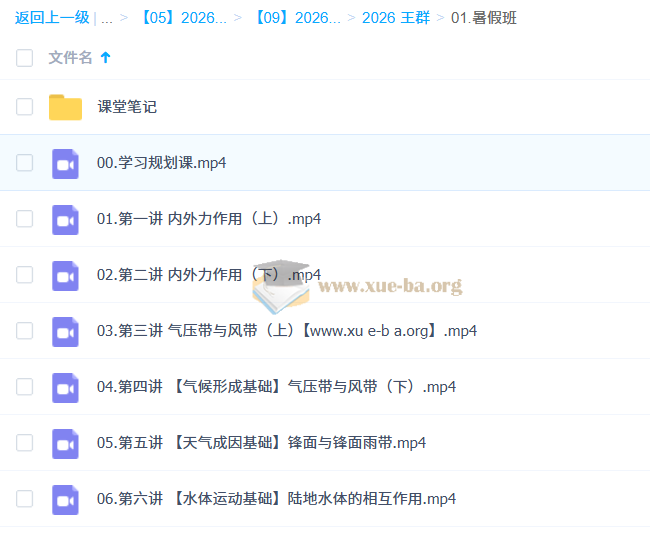Toggle the select-all checkbox beside 文件名

point(24,58)
